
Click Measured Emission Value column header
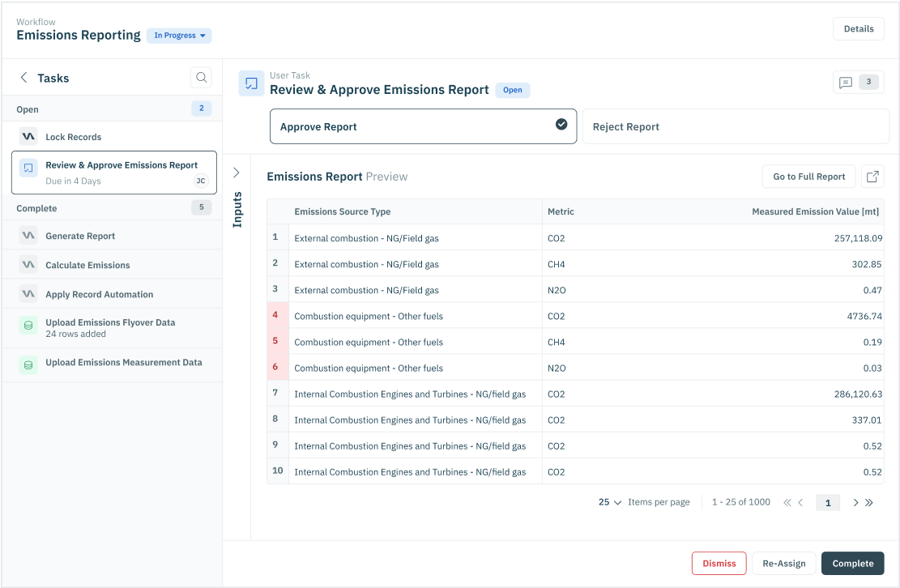coord(815,211)
